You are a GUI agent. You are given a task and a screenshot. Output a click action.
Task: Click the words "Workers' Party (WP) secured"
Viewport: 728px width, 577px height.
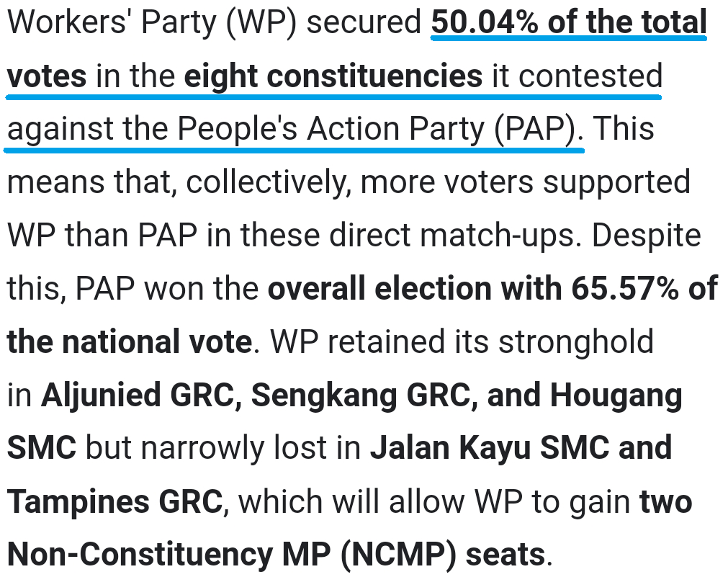[x=215, y=22]
